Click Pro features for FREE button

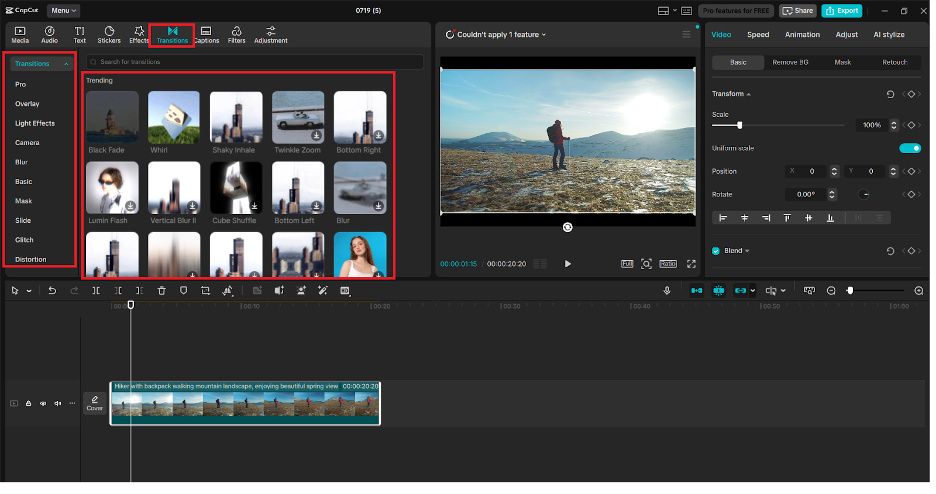pos(736,11)
